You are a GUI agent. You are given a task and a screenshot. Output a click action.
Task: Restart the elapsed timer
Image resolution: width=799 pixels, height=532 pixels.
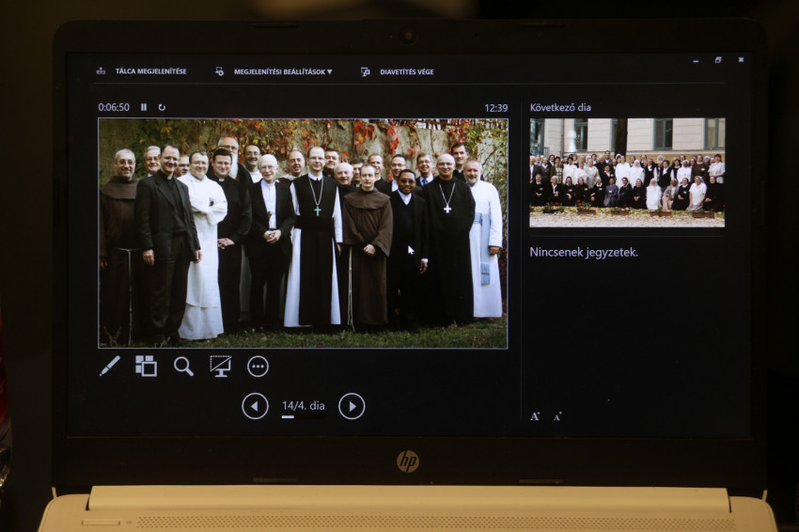(x=162, y=107)
